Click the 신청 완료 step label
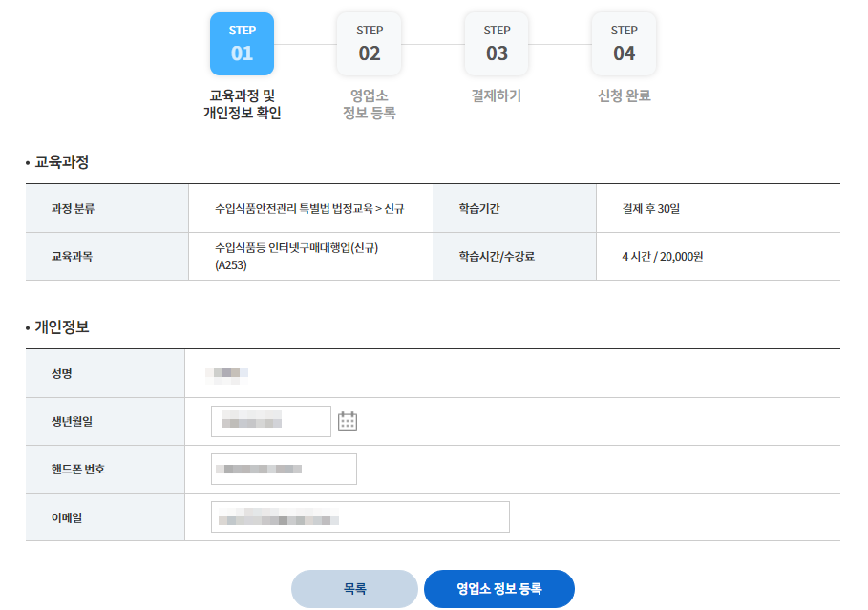868x610 pixels. pyautogui.click(x=624, y=95)
